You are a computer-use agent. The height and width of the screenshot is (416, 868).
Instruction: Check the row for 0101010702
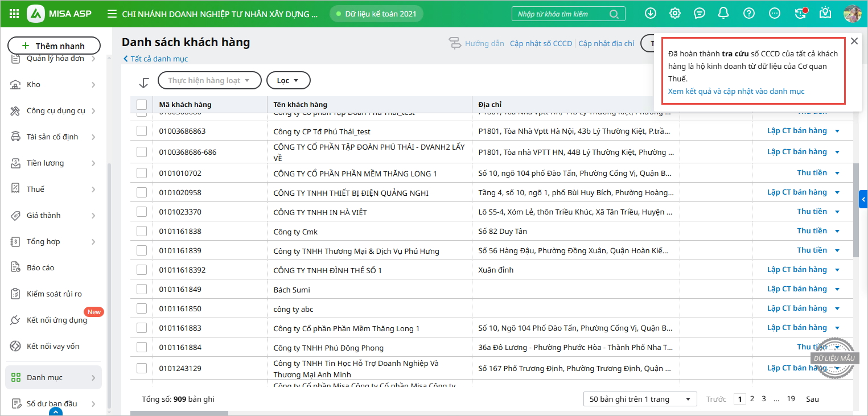click(x=142, y=172)
